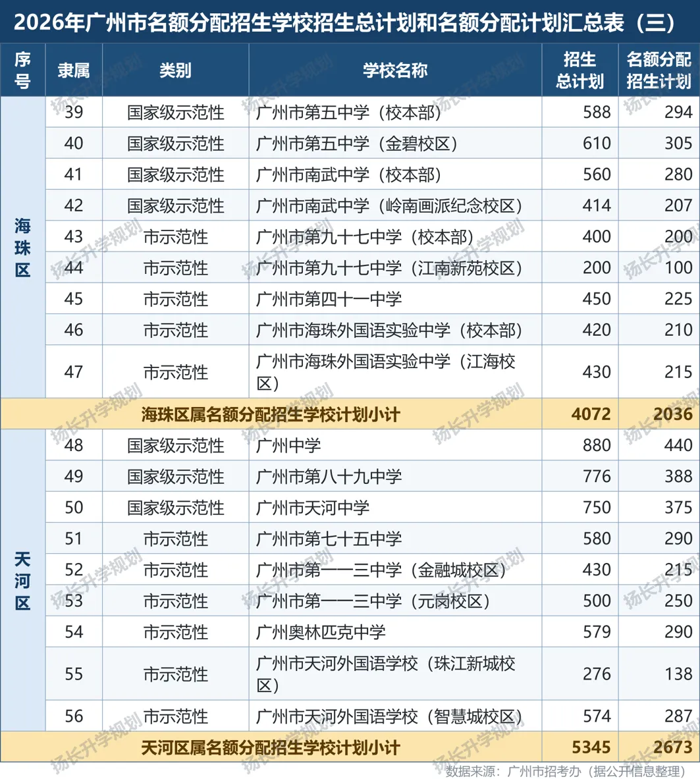Click quota value 388 for 第八十九中学
Image resolution: width=700 pixels, height=779 pixels.
678,477
